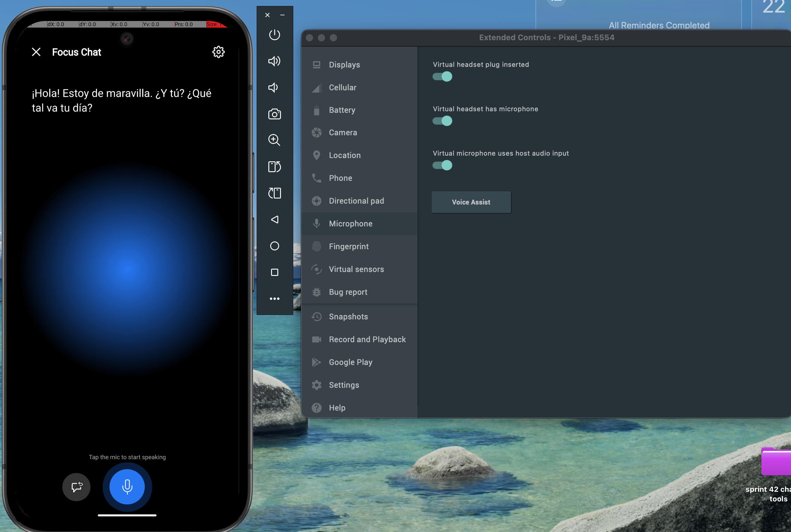Viewport: 791px width, 532px height.
Task: Open more options three-dot emulator menu
Action: pyautogui.click(x=274, y=299)
